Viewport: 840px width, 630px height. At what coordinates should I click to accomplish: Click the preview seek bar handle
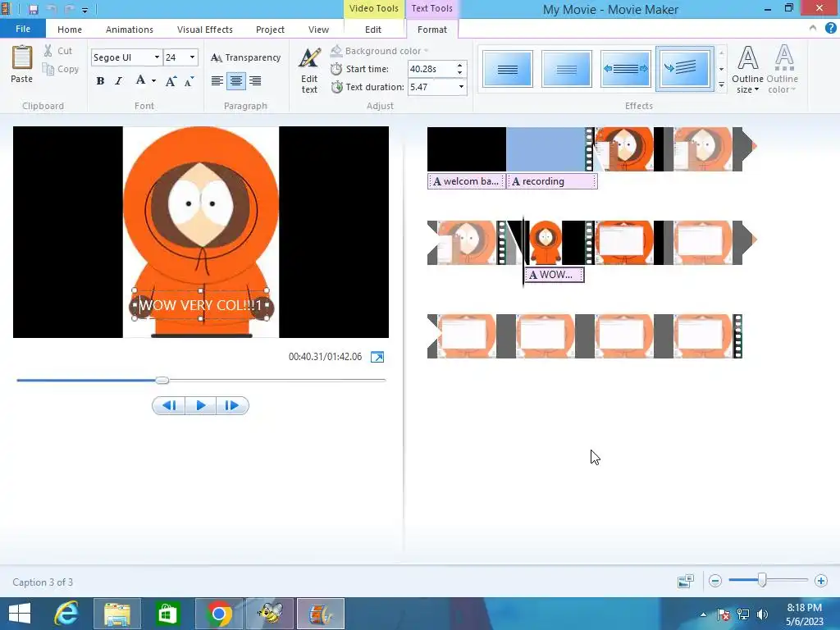coord(162,380)
